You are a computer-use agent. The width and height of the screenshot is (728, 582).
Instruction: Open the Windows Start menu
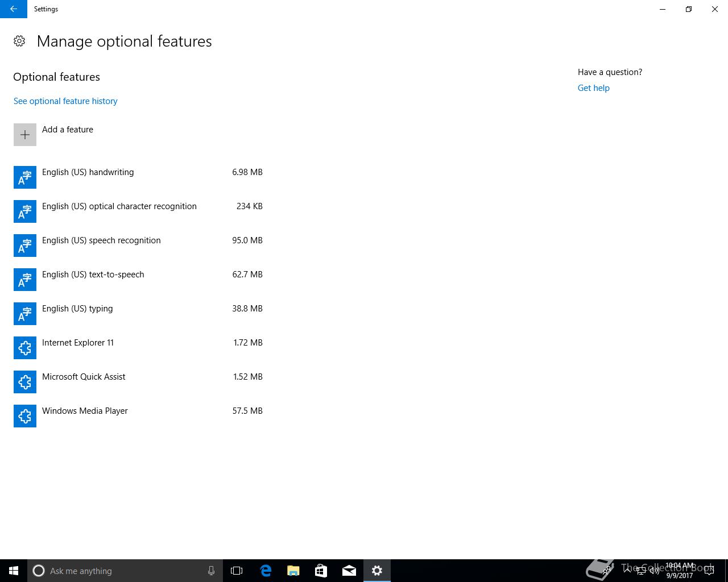coord(14,571)
